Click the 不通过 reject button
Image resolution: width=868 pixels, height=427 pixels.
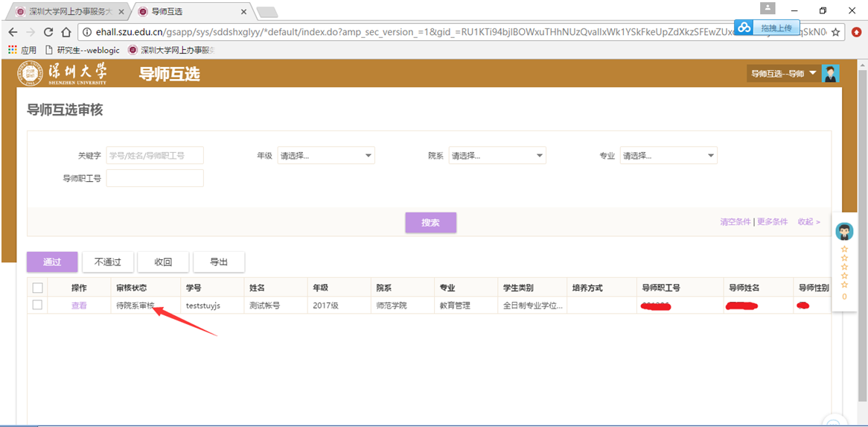point(107,262)
